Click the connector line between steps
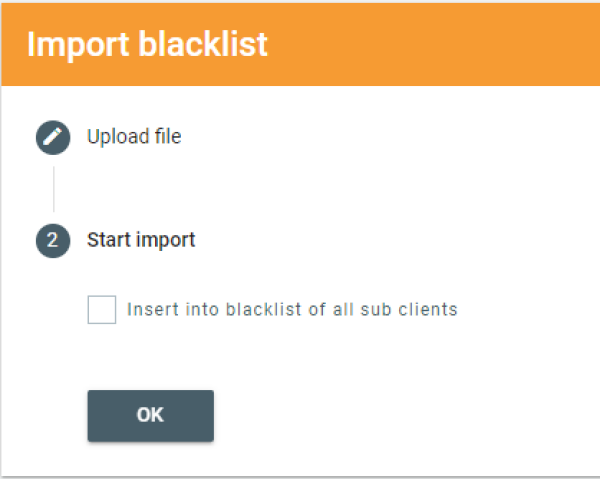This screenshot has height=479, width=600. [54, 189]
